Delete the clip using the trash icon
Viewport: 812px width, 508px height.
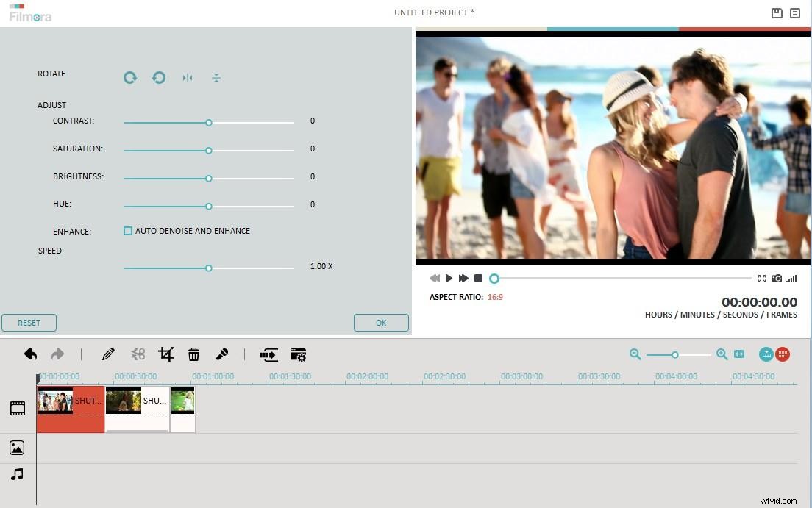coord(194,354)
